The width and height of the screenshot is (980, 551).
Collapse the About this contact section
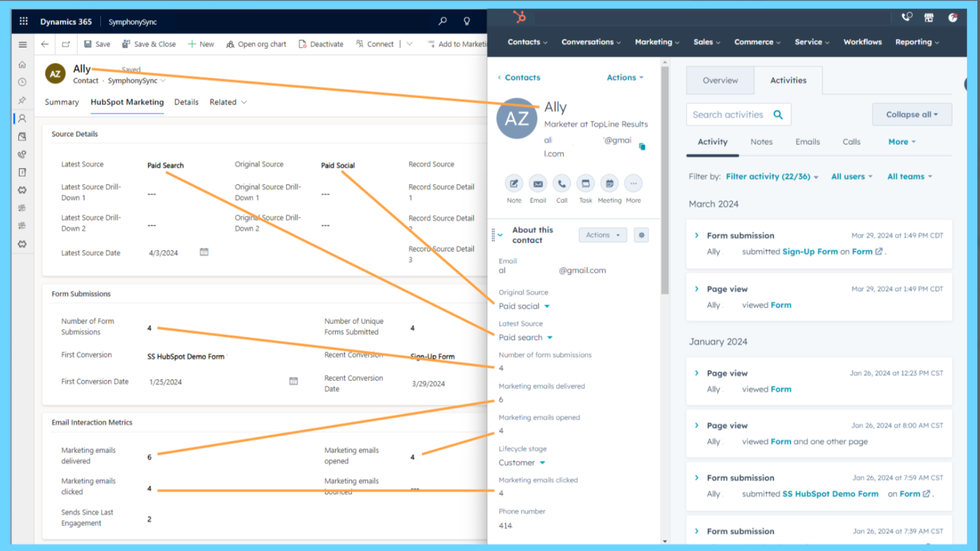coord(501,235)
